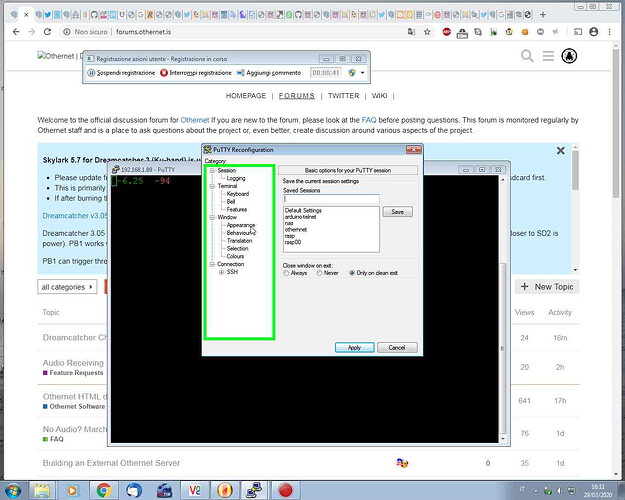Open PuTTY taskbar icon
625x500 pixels.
(x=254, y=490)
